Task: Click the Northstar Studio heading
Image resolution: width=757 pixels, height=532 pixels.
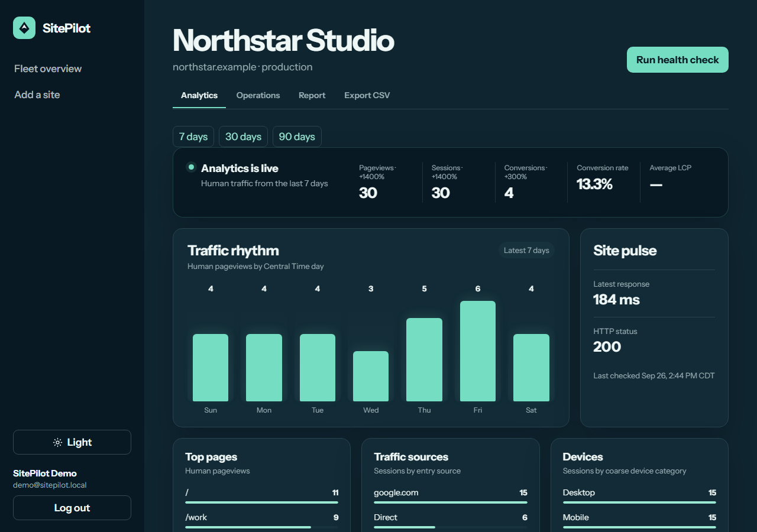Action: [283, 41]
